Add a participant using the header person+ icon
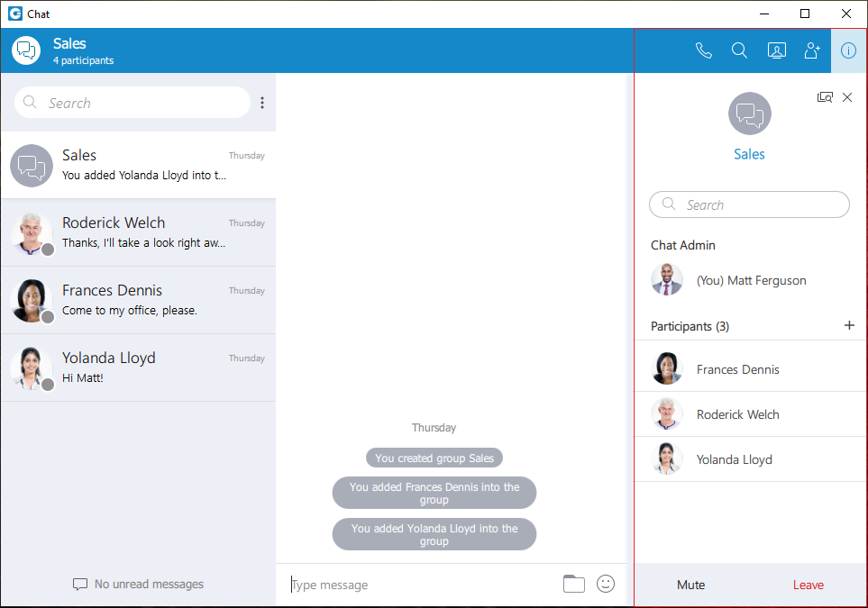The height and width of the screenshot is (608, 868). coord(812,50)
